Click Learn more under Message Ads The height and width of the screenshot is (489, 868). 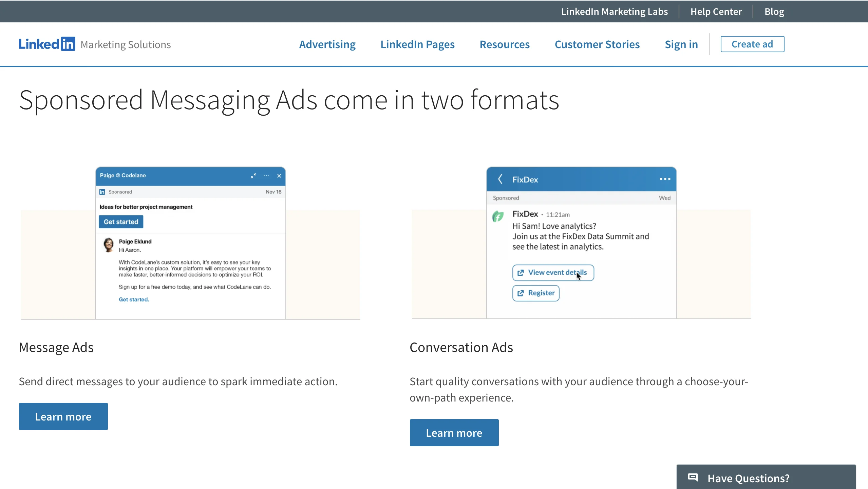tap(63, 416)
